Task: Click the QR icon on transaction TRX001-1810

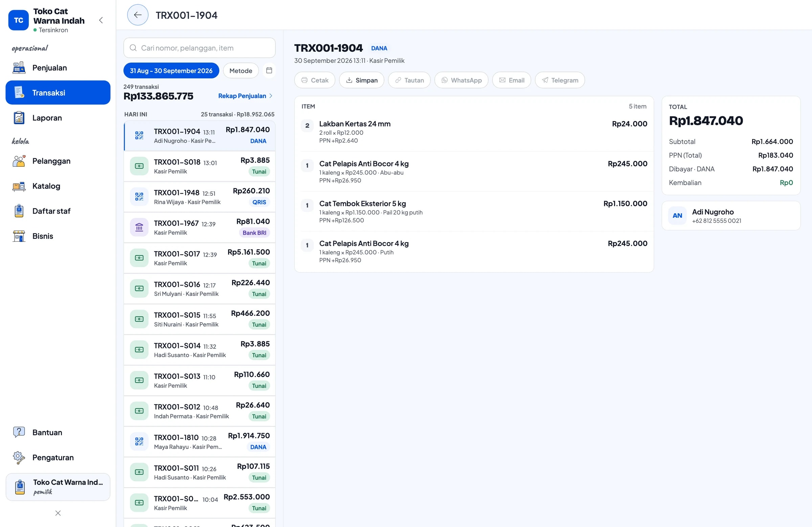Action: tap(139, 442)
